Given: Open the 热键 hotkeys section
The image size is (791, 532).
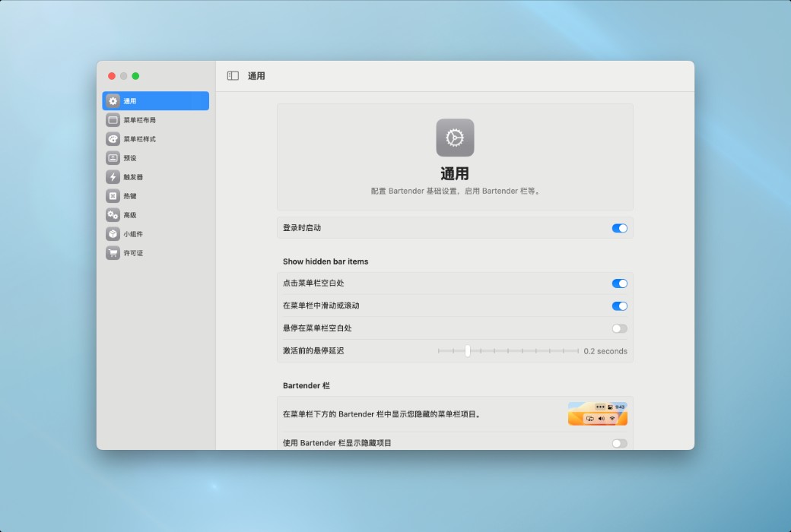Looking at the screenshot, I should coord(155,195).
